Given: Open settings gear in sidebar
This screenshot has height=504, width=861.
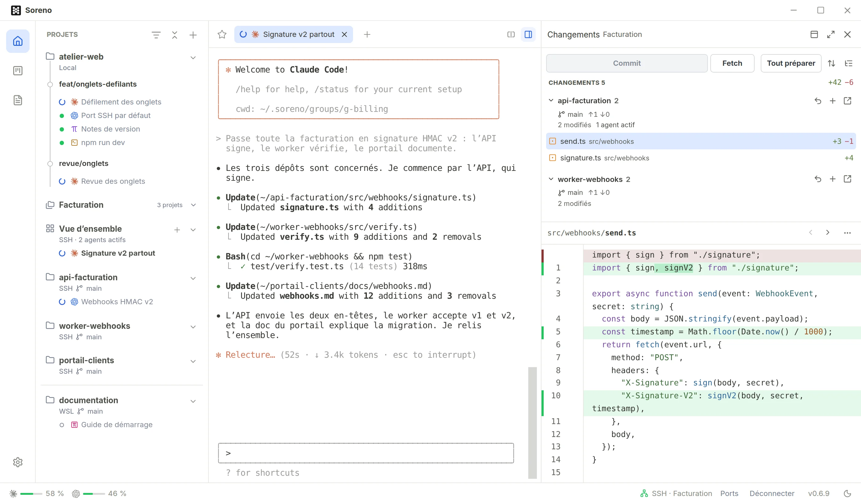Looking at the screenshot, I should (18, 462).
